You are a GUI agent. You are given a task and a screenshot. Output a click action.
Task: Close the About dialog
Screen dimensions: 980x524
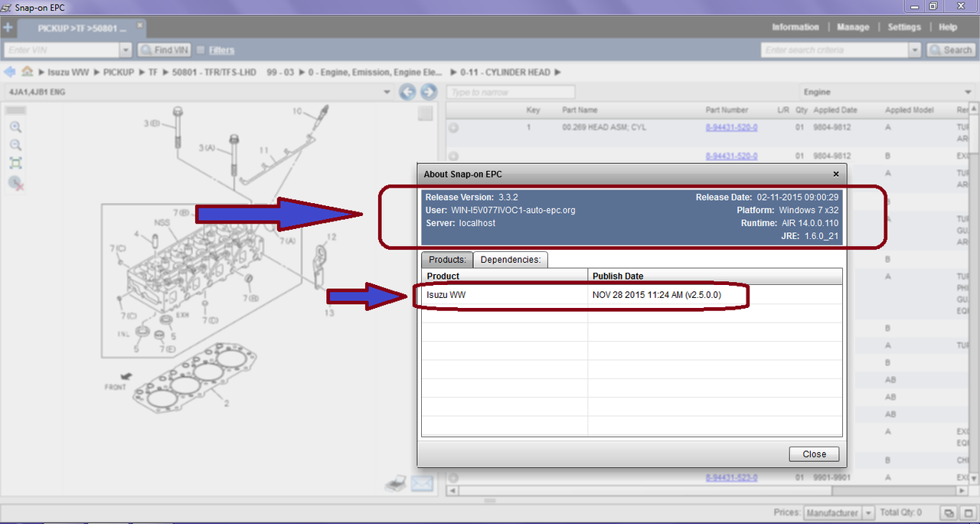814,454
